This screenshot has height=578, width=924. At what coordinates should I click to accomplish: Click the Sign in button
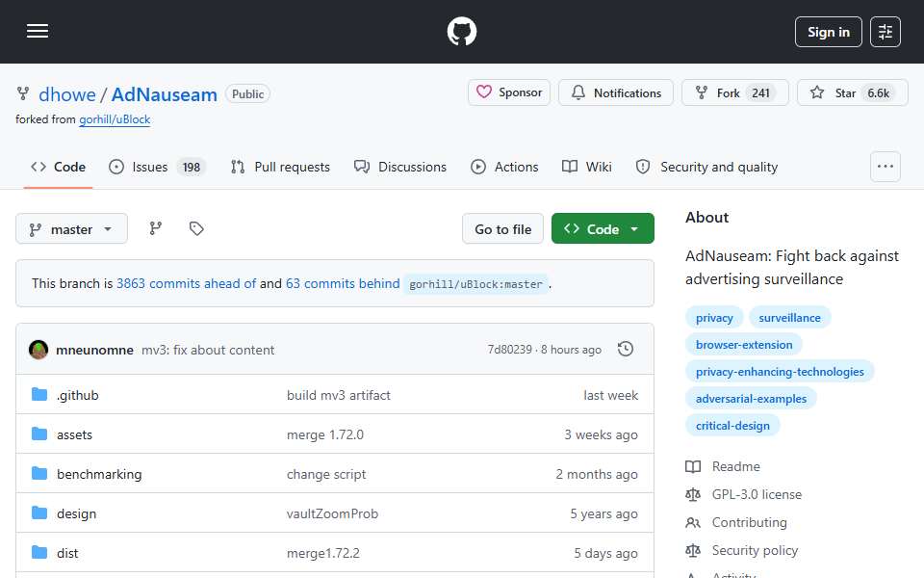[828, 32]
